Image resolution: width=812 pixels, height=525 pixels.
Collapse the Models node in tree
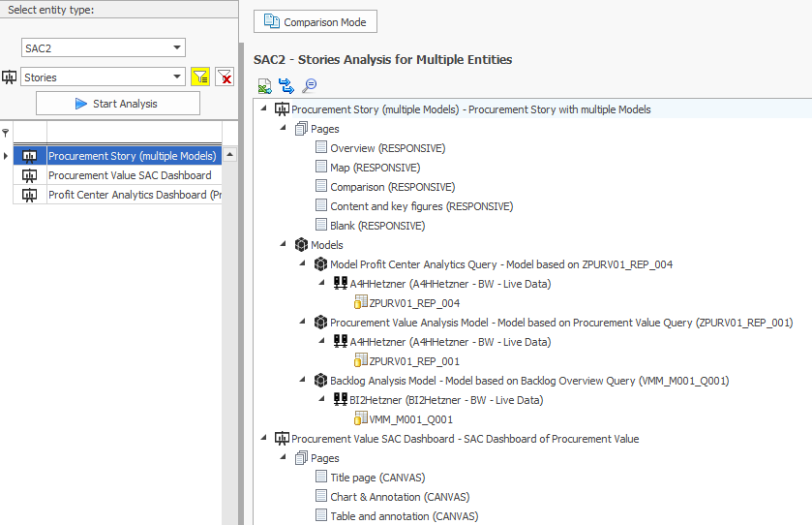coord(285,245)
